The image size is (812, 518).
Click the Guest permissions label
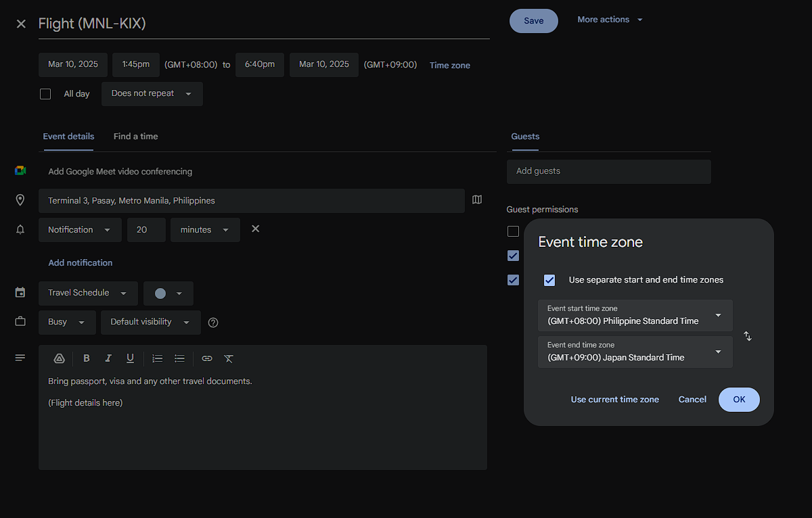pos(543,210)
